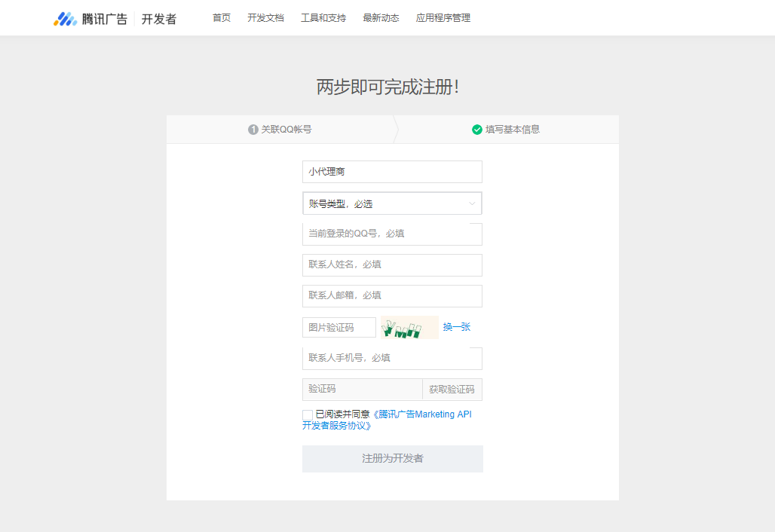The height and width of the screenshot is (532, 775).
Task: Click the 小代理商 input field
Action: 392,171
